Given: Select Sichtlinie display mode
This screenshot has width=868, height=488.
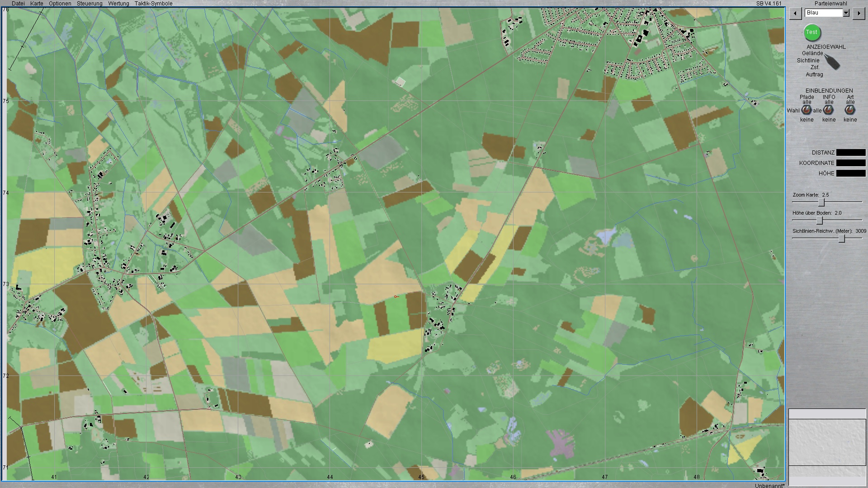Looking at the screenshot, I should [x=808, y=61].
